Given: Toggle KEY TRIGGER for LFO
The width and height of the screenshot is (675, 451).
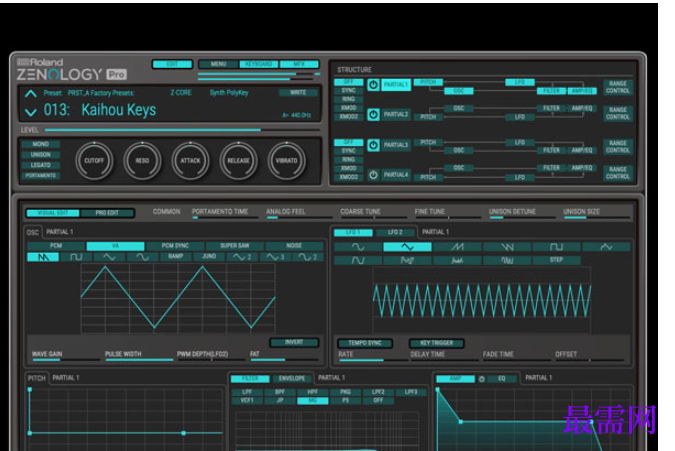Looking at the screenshot, I should pyautogui.click(x=436, y=343).
